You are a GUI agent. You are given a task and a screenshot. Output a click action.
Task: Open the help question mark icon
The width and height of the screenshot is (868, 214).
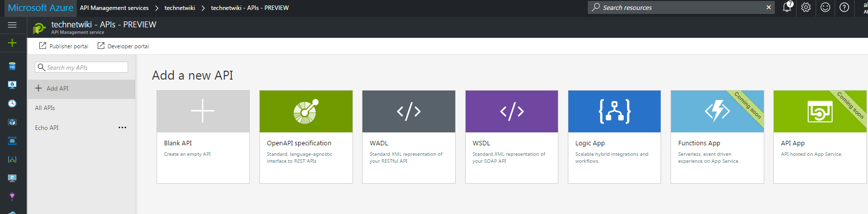pos(844,7)
